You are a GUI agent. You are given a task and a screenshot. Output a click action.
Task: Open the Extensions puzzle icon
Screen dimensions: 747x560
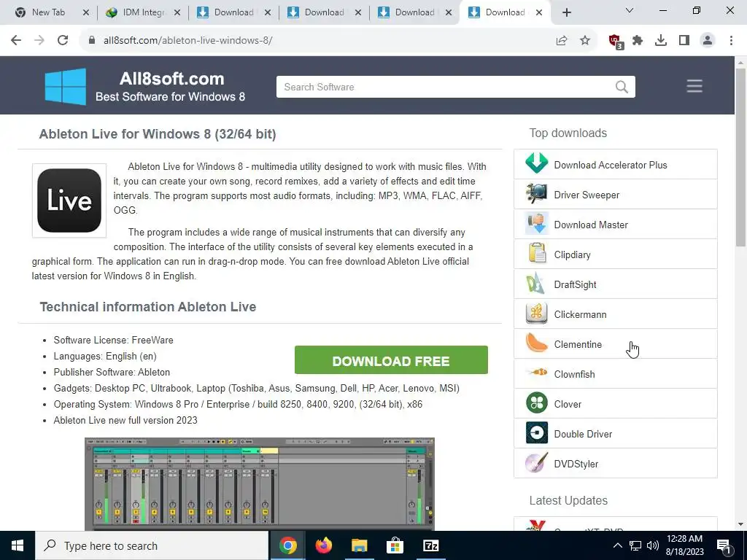638,41
